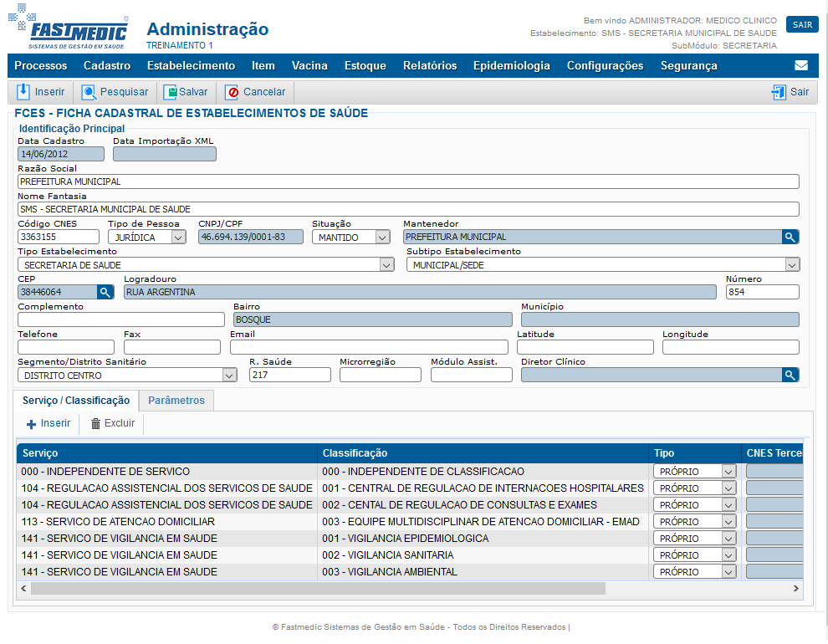Click the horizontal table scrollbar thumb

click(x=318, y=588)
